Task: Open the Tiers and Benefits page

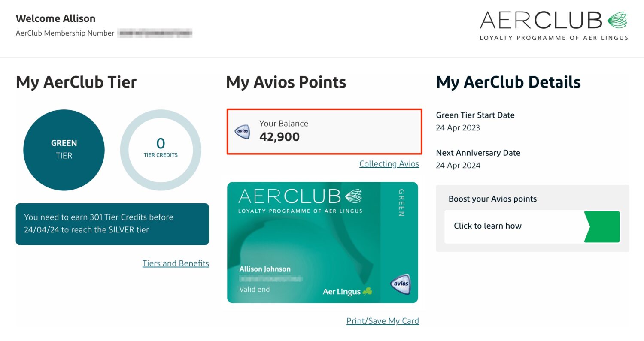Action: [176, 263]
